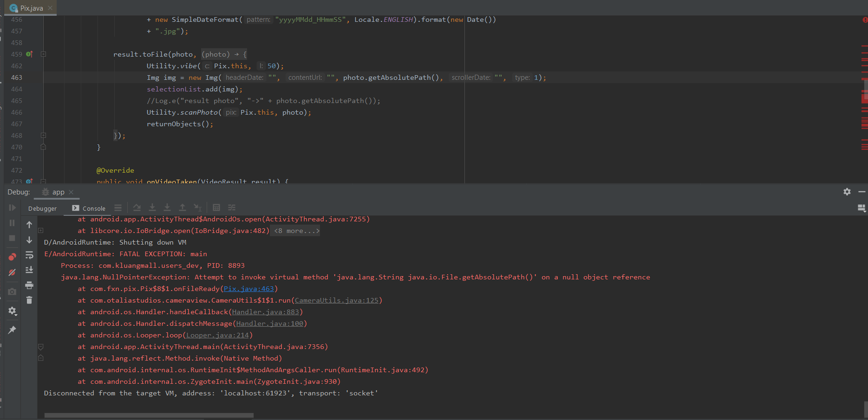Image resolution: width=868 pixels, height=420 pixels.
Task: Open the Handler.java:883 link
Action: click(266, 312)
